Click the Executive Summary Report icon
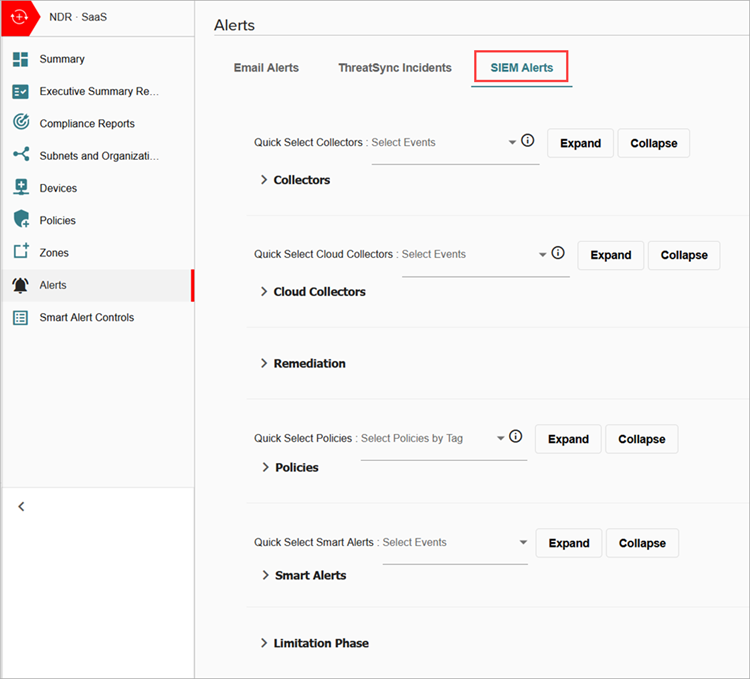The height and width of the screenshot is (679, 750). point(21,91)
